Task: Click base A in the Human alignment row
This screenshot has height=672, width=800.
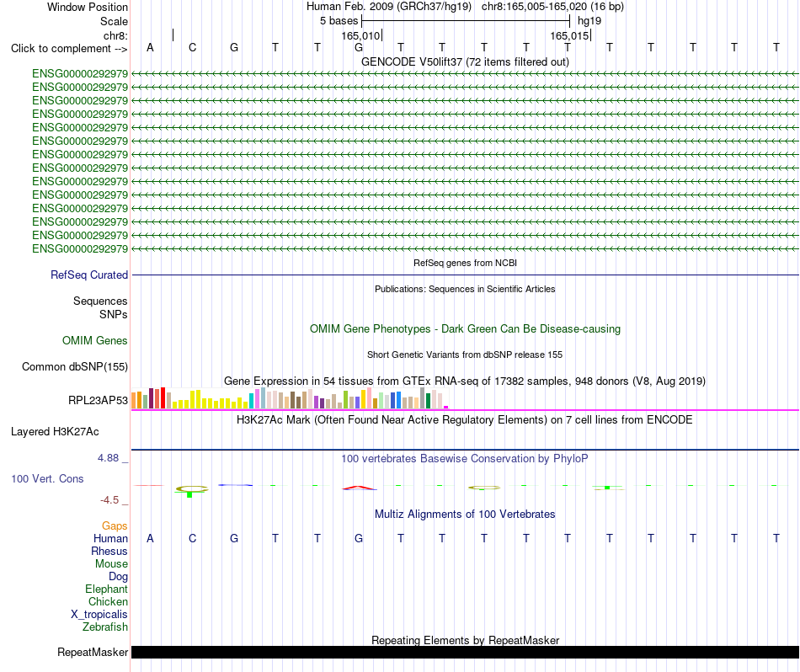Action: point(150,538)
